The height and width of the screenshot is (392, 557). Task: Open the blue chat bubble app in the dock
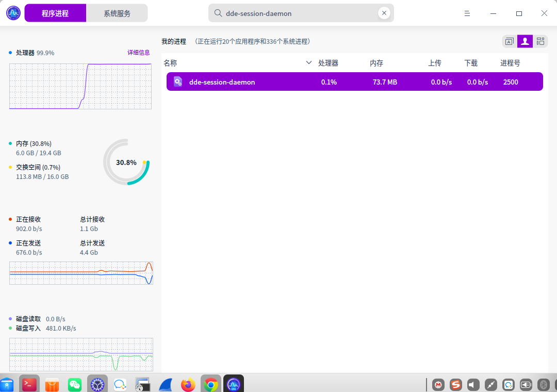[x=120, y=385]
